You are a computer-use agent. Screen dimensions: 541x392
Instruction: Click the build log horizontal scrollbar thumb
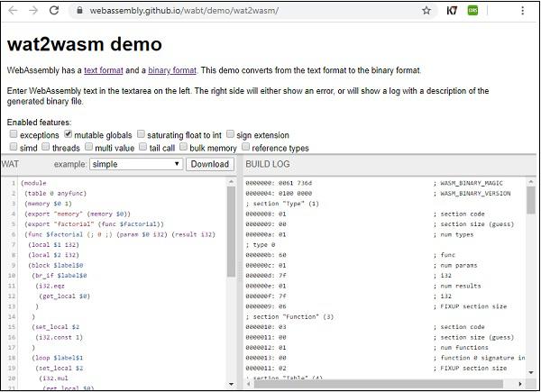(x=379, y=384)
